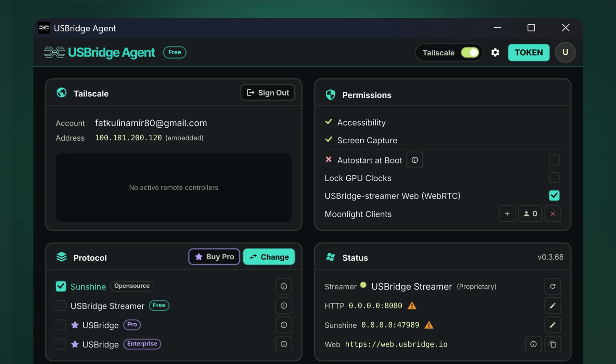The width and height of the screenshot is (616, 364).
Task: Open the https://web.usbridge.io link
Action: tap(396, 344)
